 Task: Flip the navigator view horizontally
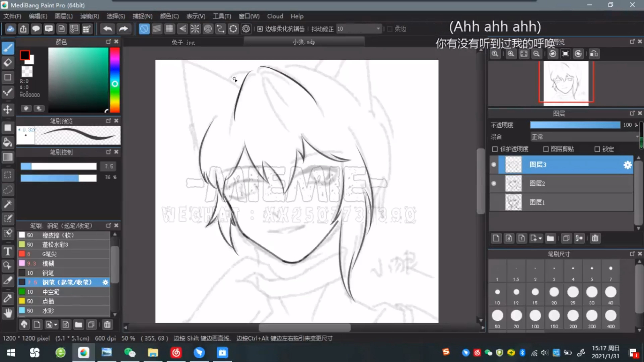[x=594, y=54]
